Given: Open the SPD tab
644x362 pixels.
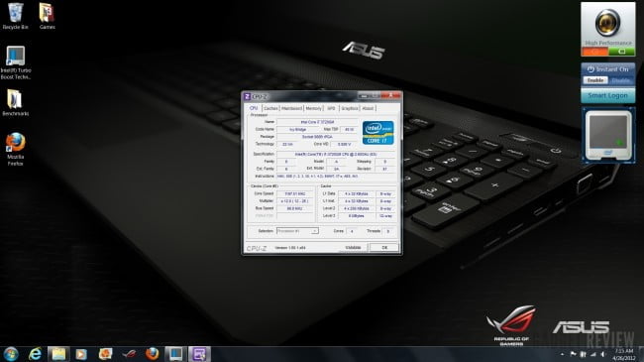Looking at the screenshot, I should pyautogui.click(x=331, y=109).
